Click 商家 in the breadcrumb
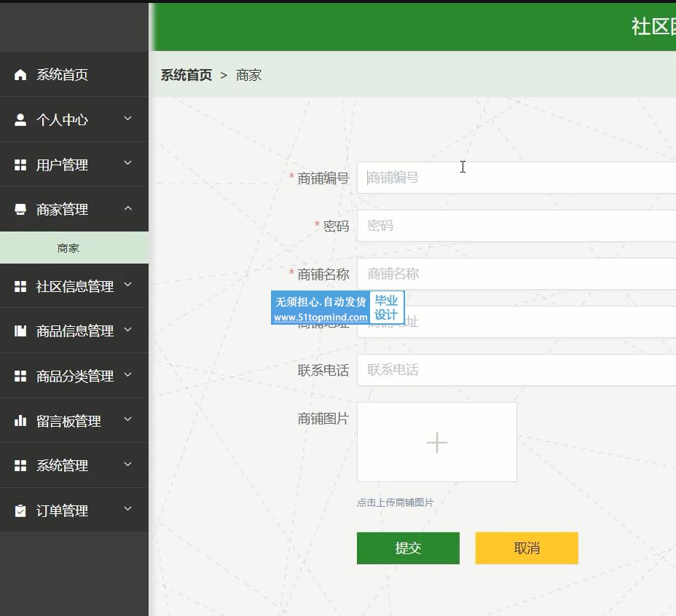The image size is (676, 616). pos(248,75)
